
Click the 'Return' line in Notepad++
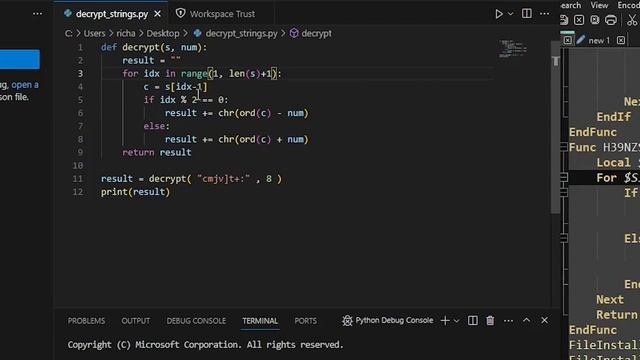(x=617, y=315)
